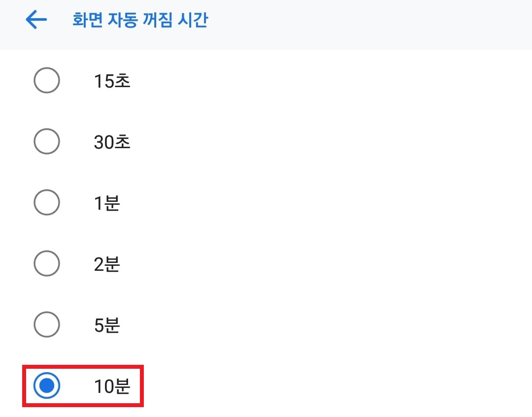The height and width of the screenshot is (417, 532).
Task: Select the 15초 radio button
Action: point(47,80)
